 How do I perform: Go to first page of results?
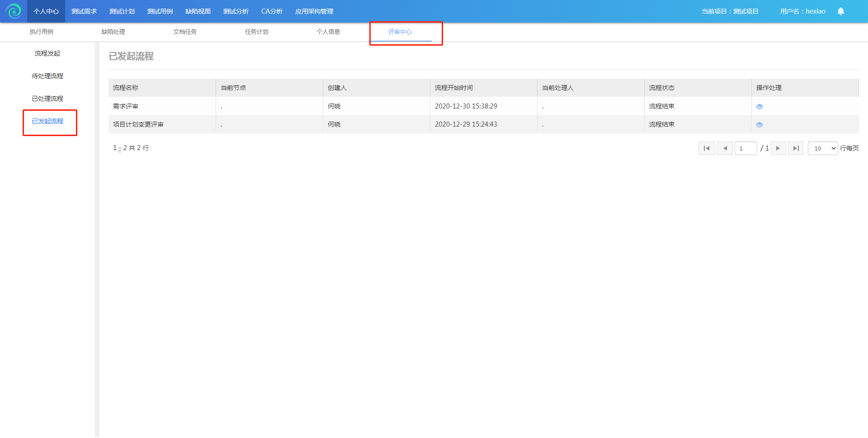click(x=706, y=148)
